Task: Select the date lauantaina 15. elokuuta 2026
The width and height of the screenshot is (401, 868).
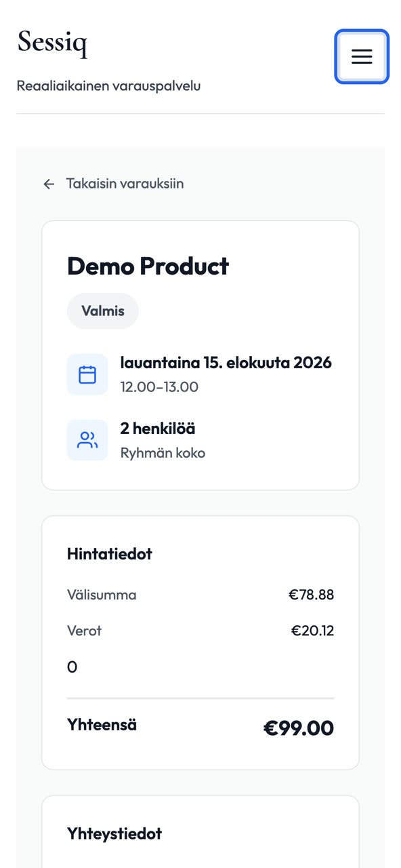Action: coord(226,362)
